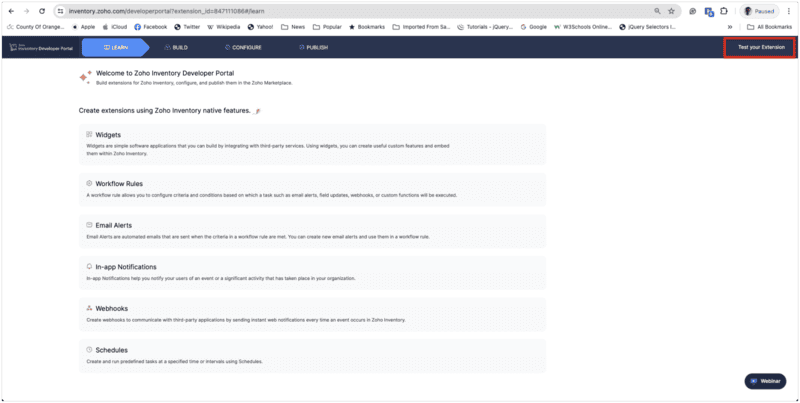The height and width of the screenshot is (403, 800).
Task: Click the Schedules clock icon
Action: pyautogui.click(x=89, y=349)
